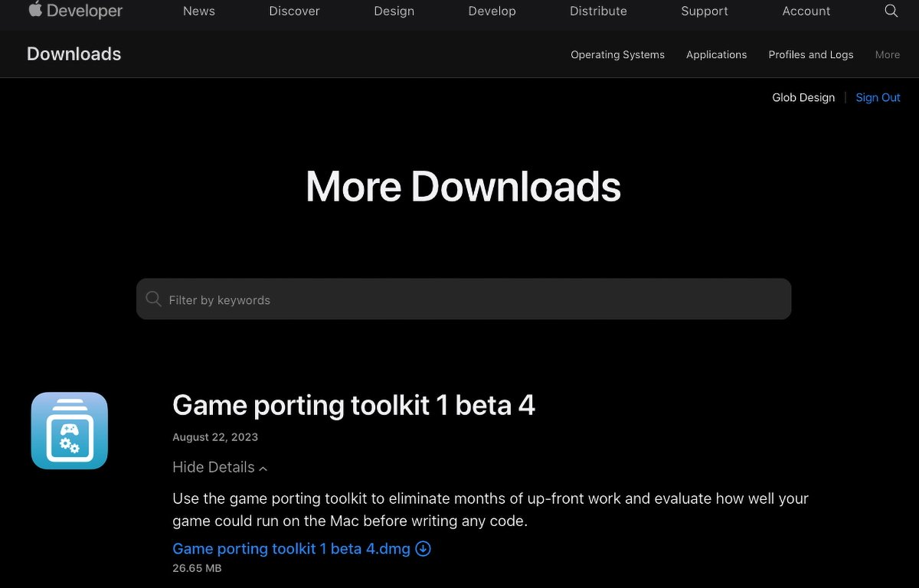Switch to Operating Systems downloads
This screenshot has width=919, height=588.
617,54
